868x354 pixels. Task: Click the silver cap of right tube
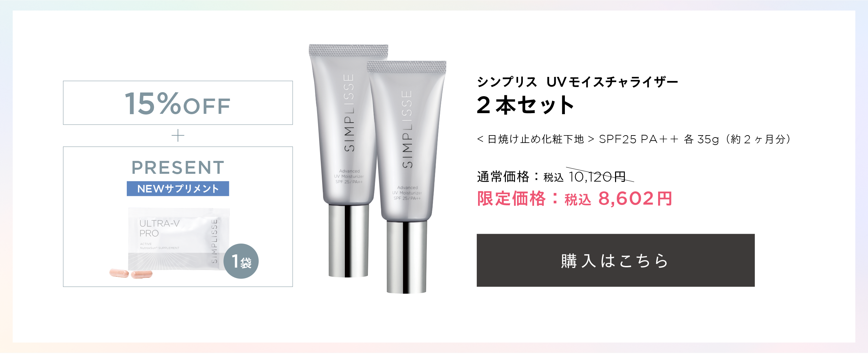point(407,257)
